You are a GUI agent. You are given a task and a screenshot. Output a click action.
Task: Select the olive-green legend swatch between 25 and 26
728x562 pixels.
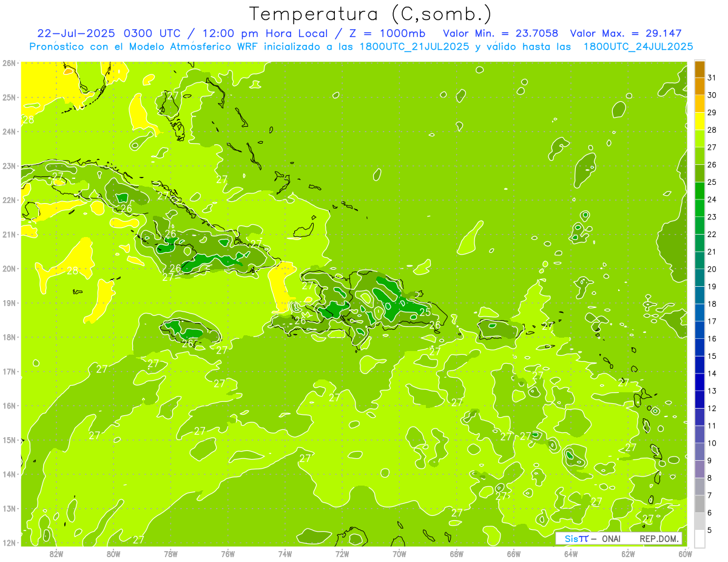(699, 173)
